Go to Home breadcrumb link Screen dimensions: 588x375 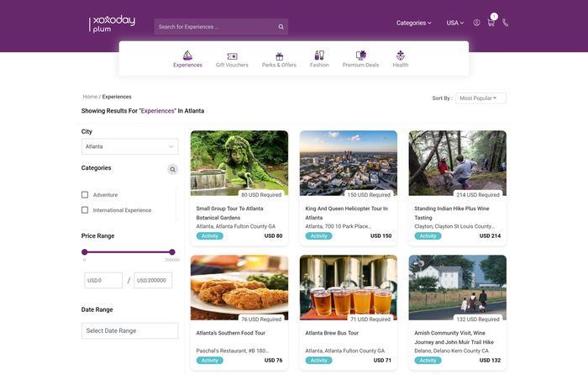point(90,97)
